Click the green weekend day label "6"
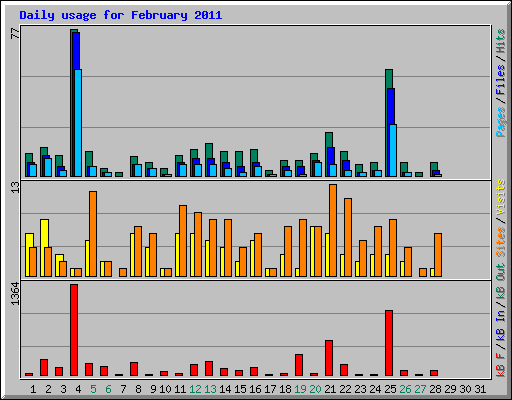 tap(108, 389)
